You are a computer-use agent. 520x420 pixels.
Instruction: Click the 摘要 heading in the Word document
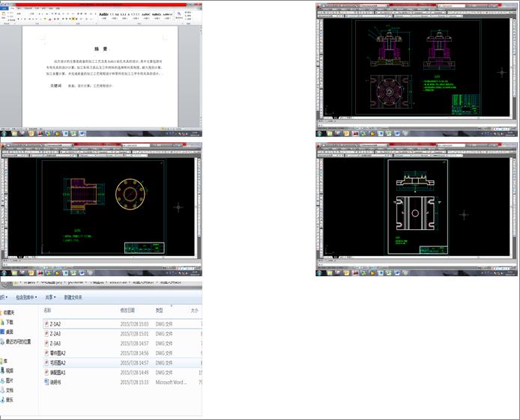tap(101, 49)
